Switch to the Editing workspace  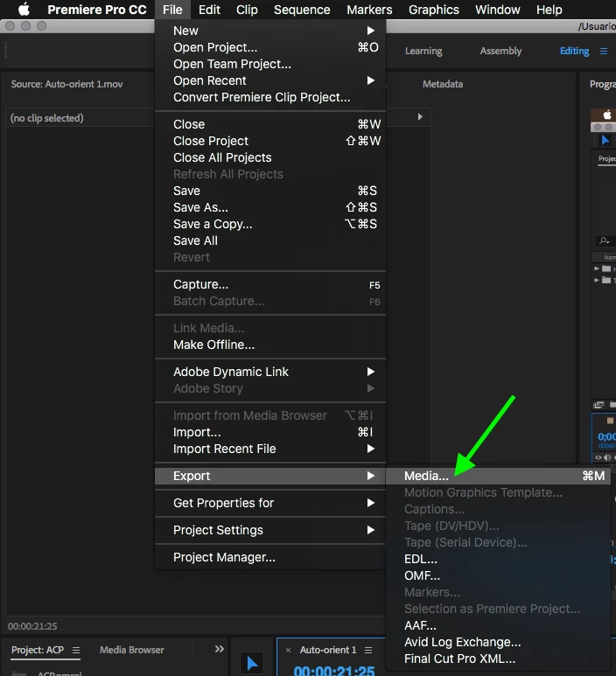pyautogui.click(x=574, y=51)
